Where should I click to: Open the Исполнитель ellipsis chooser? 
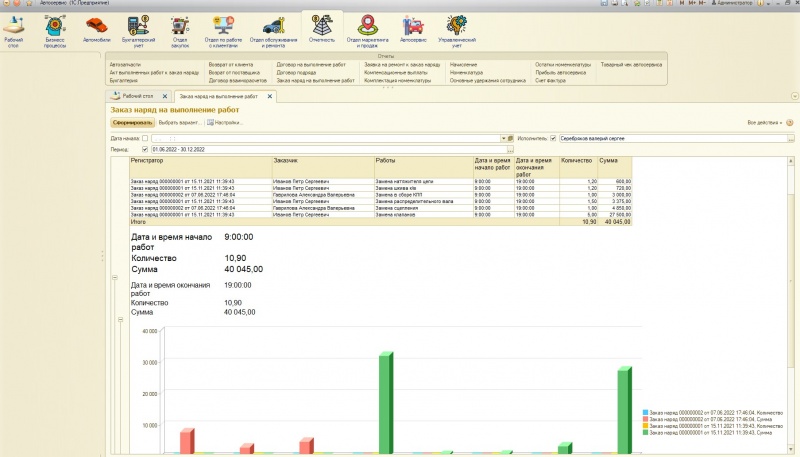click(x=791, y=138)
